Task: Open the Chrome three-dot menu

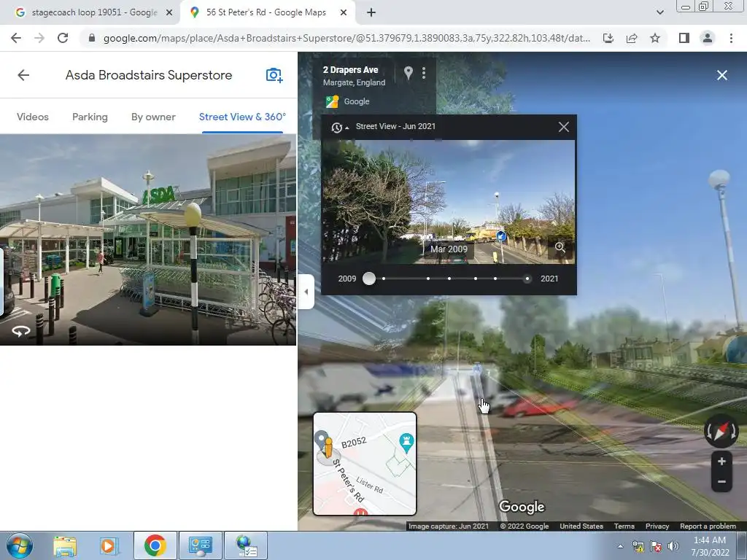Action: (731, 38)
